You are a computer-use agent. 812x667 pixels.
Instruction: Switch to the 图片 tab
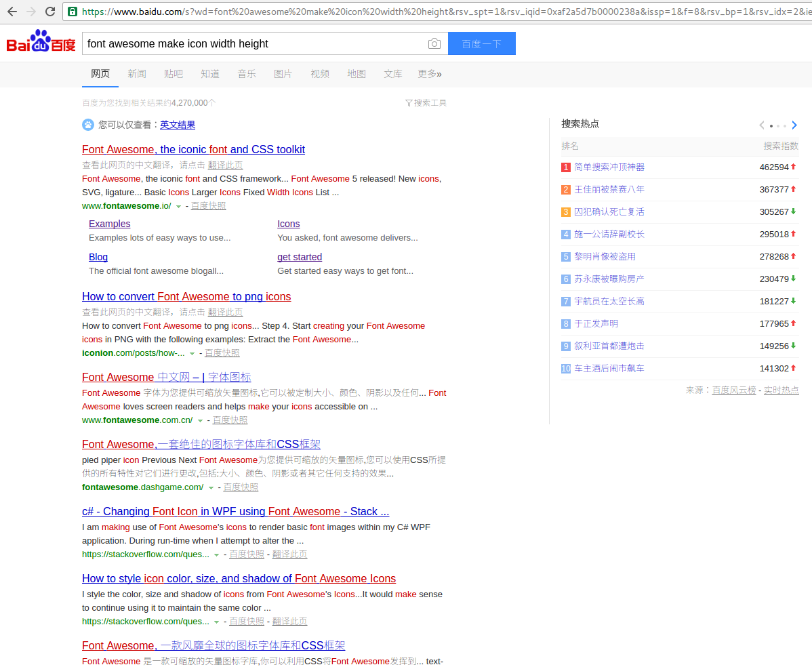(283, 74)
